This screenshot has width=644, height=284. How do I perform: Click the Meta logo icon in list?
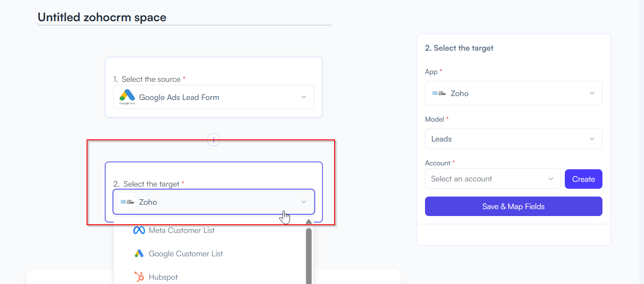pyautogui.click(x=139, y=230)
